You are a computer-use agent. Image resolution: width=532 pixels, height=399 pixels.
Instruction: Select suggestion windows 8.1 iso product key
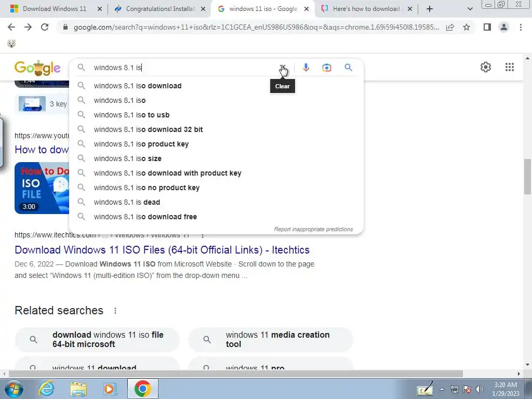coord(216,144)
